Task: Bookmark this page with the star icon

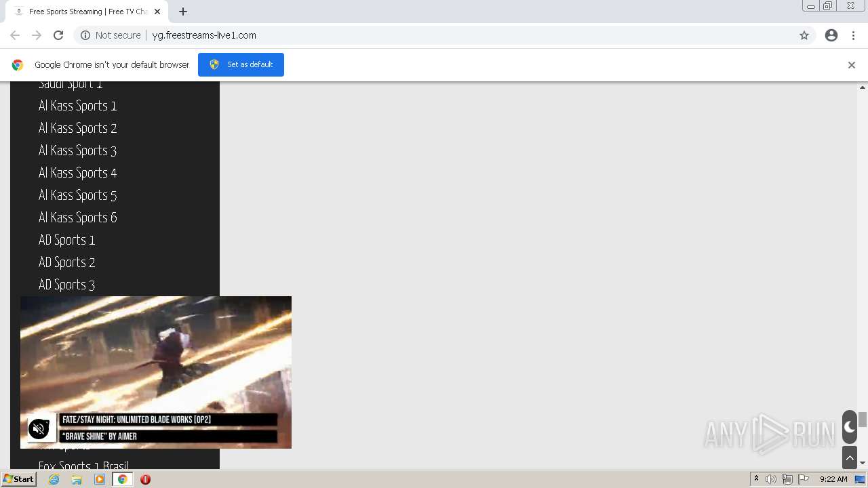Action: pyautogui.click(x=804, y=35)
